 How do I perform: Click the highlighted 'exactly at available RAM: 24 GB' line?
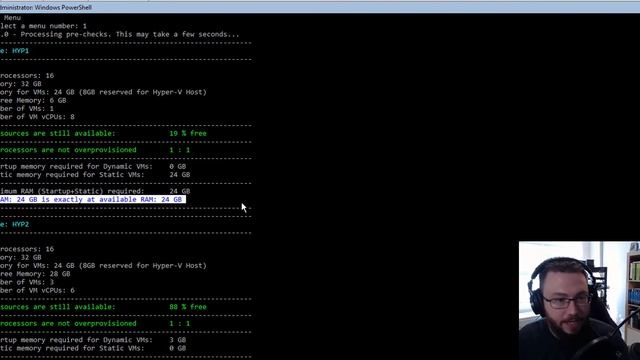[93, 200]
